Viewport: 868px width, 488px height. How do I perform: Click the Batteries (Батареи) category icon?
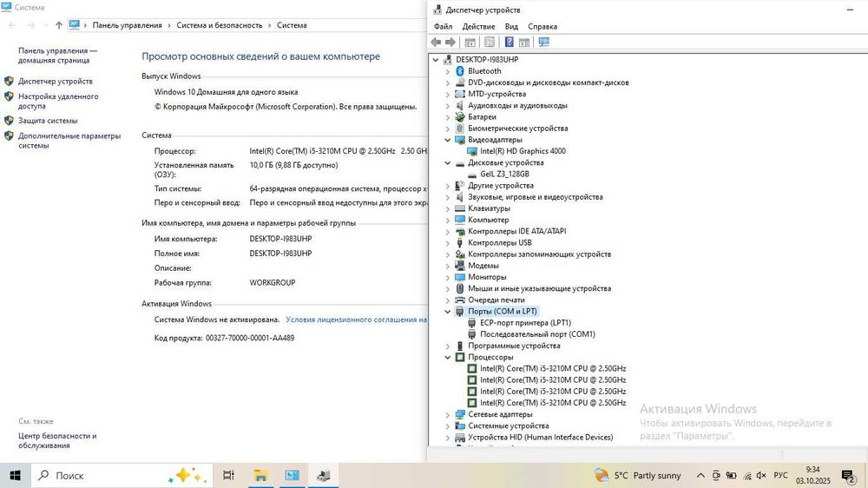[460, 117]
